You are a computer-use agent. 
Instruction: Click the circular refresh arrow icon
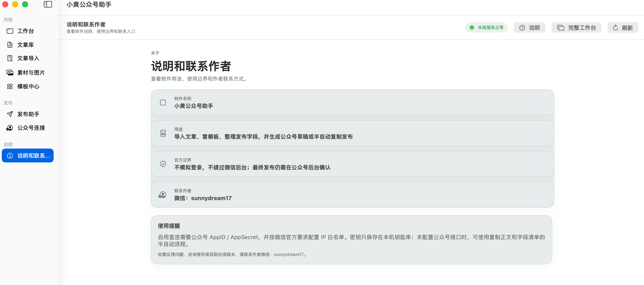coord(615,28)
